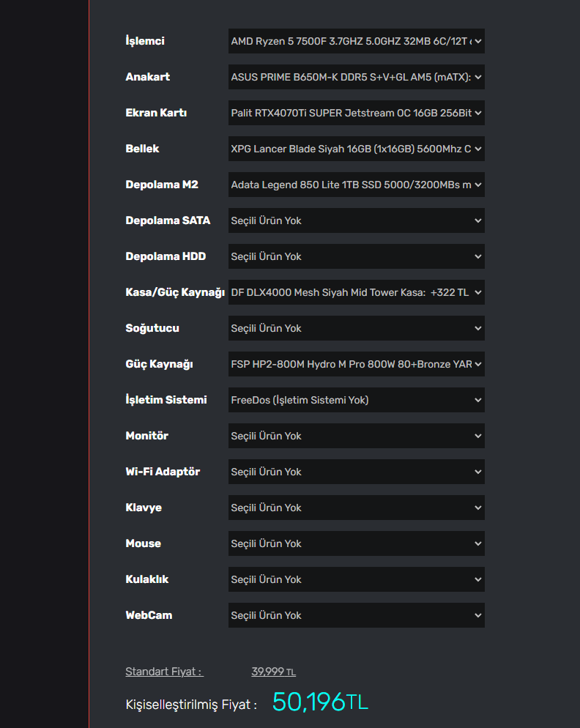This screenshot has height=728, width=580.
Task: Choose a different Bellek memory option
Action: click(x=356, y=149)
